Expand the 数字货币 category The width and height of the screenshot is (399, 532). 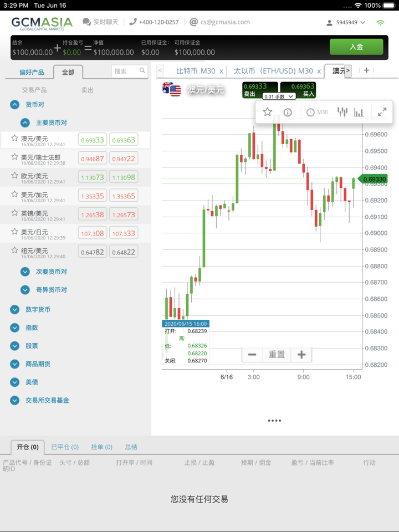(x=15, y=310)
